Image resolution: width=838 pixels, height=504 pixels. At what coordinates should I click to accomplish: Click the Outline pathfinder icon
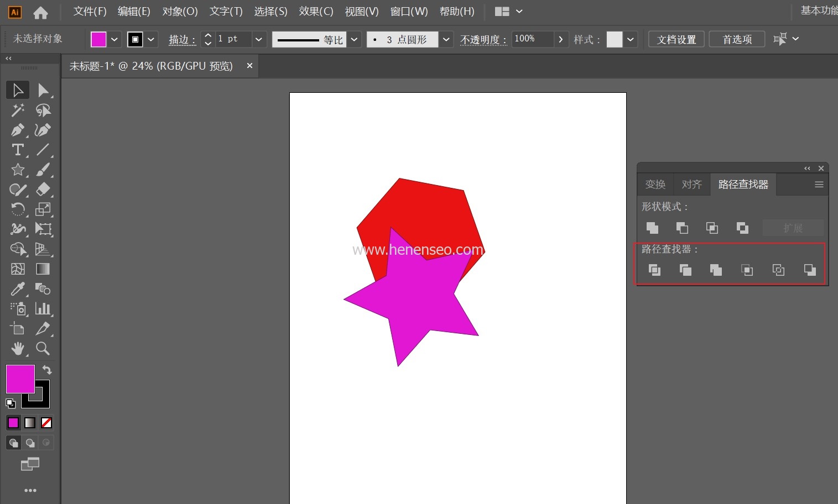pyautogui.click(x=778, y=270)
